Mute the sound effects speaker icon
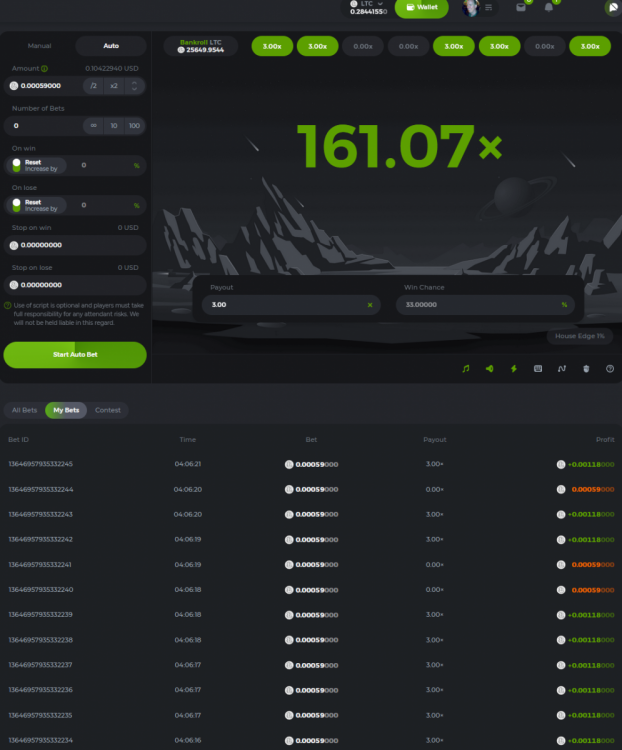 [489, 368]
